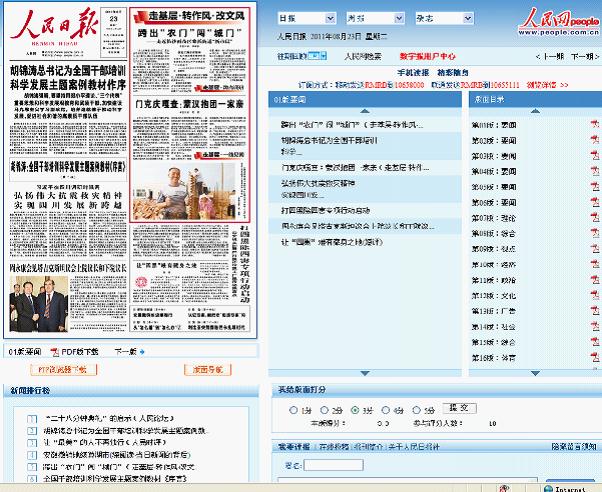The height and width of the screenshot is (492, 602).
Task: Open rank 4 badge in 新闻排行榜
Action: pos(32,455)
